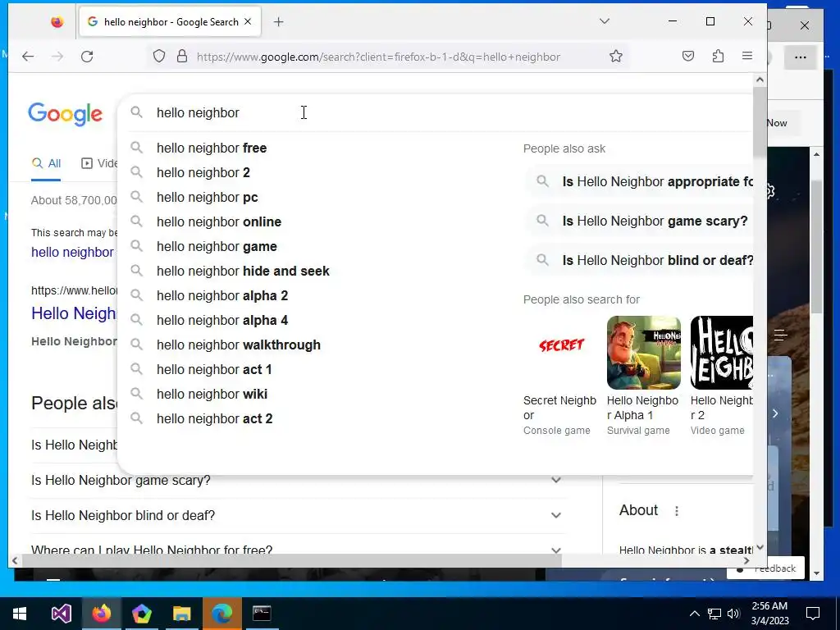
Task: Select suggestion hello neighbor game
Action: click(x=217, y=246)
